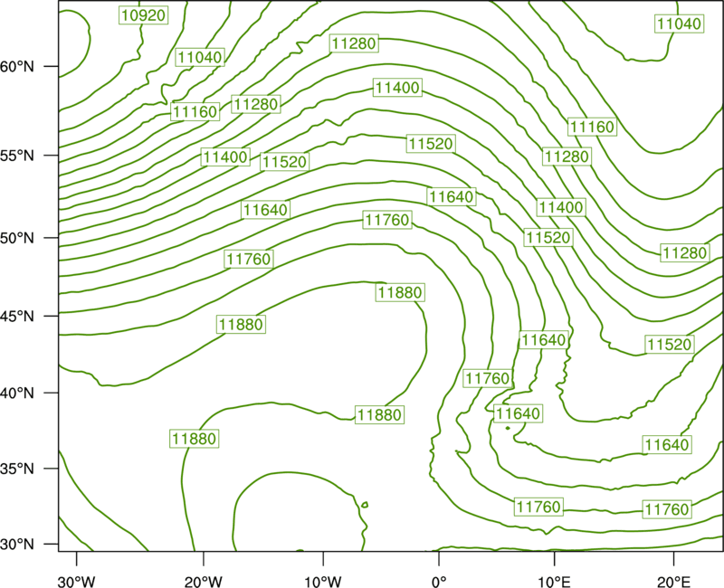Select the 60°N latitude axis label

click(x=17, y=66)
